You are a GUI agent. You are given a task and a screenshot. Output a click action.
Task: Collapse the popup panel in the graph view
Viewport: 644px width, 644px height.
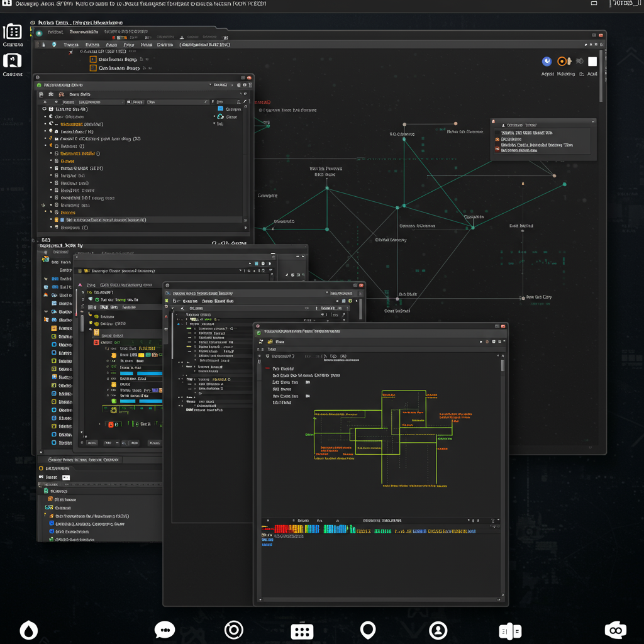[592, 121]
